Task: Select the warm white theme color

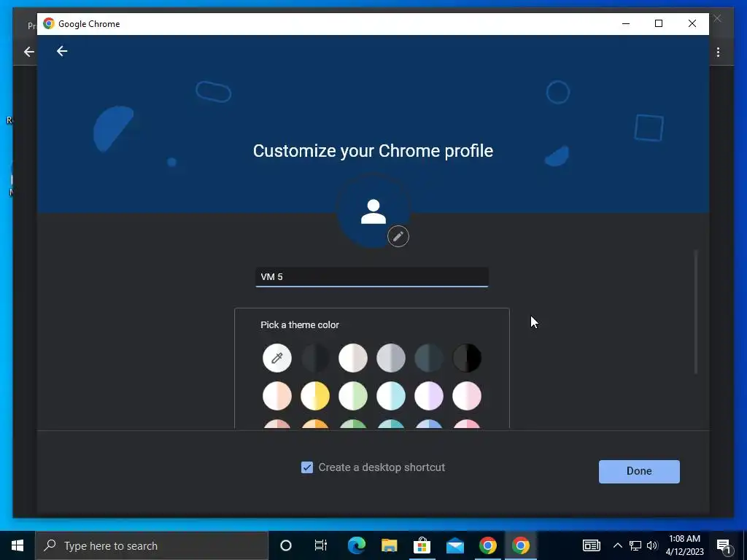Action: click(353, 357)
